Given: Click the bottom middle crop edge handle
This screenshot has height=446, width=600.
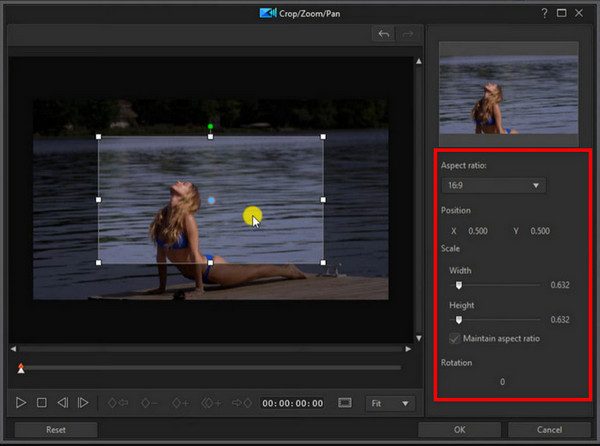Looking at the screenshot, I should (210, 263).
